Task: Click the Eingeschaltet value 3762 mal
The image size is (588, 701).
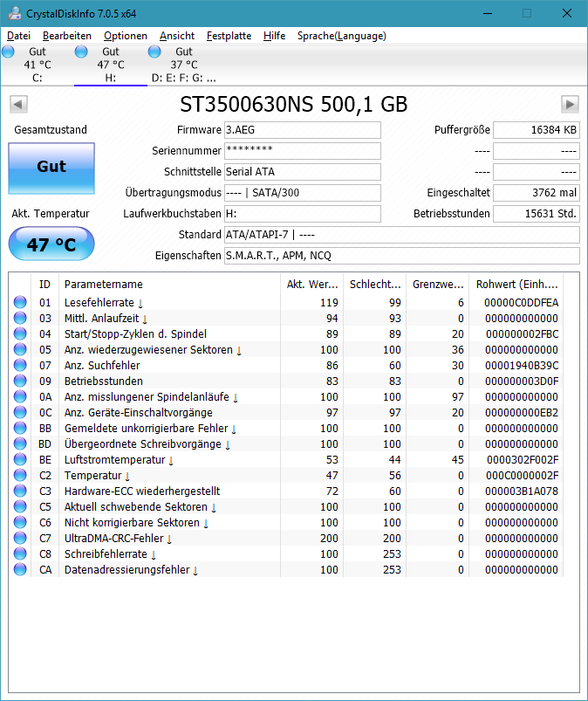Action: pyautogui.click(x=537, y=193)
